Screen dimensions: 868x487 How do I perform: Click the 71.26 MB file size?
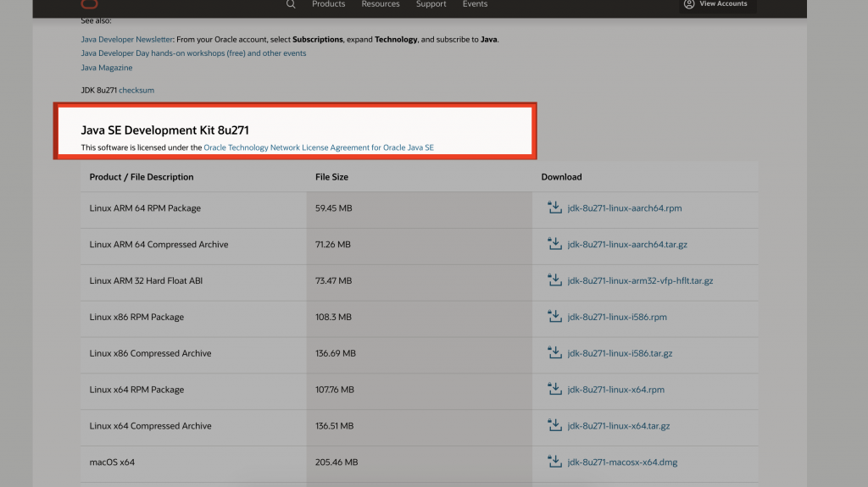click(x=332, y=244)
